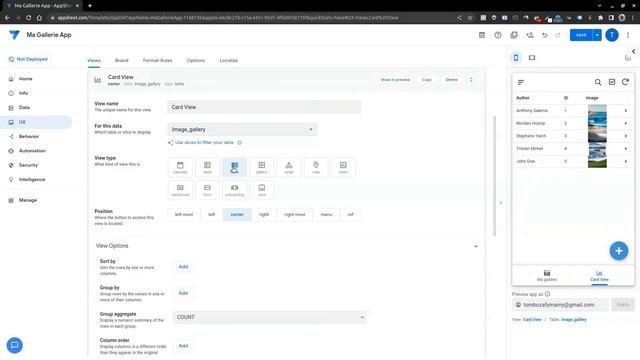Screen dimensions: 640x360
Task: Switch to the Format Rules tab
Action: (158, 60)
